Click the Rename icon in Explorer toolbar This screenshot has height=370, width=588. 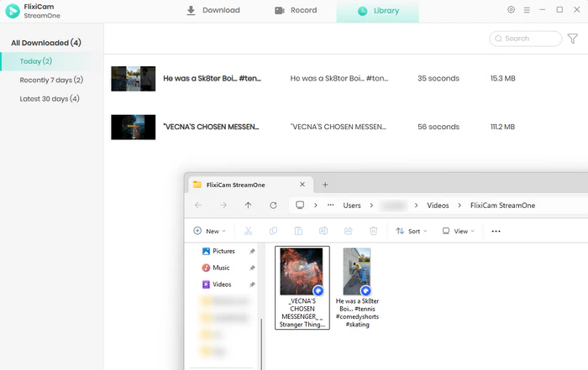point(323,231)
